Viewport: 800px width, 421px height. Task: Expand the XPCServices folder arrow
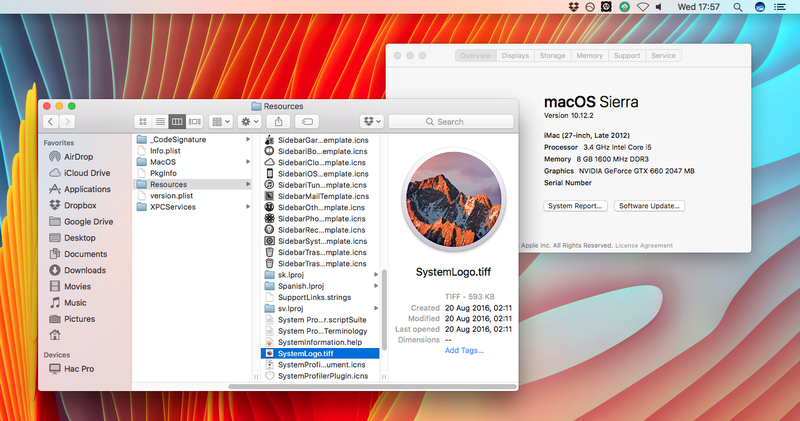pyautogui.click(x=248, y=207)
